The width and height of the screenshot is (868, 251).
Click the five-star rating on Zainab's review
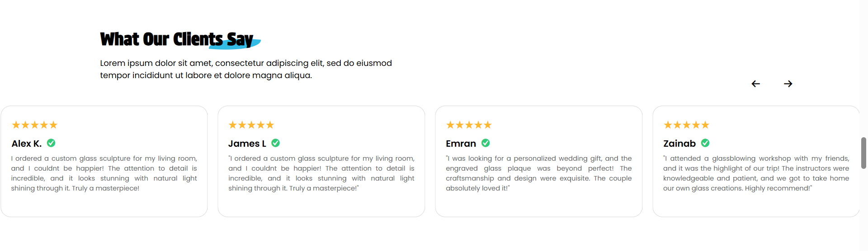(x=686, y=125)
